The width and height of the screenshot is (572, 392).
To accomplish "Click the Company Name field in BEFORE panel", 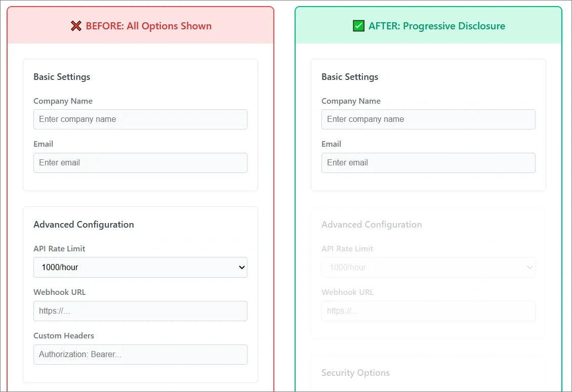I will [x=140, y=119].
